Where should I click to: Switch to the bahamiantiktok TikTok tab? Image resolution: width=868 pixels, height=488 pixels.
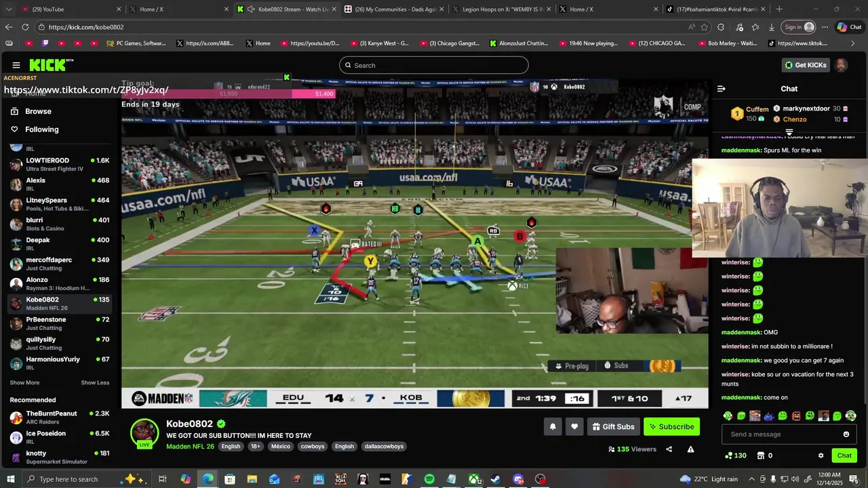pos(716,9)
